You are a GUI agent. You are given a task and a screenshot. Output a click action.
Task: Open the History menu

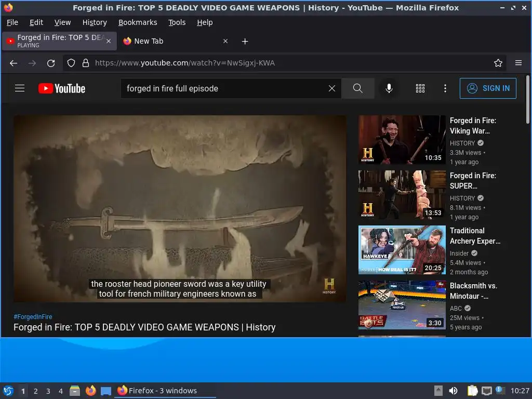coord(95,22)
